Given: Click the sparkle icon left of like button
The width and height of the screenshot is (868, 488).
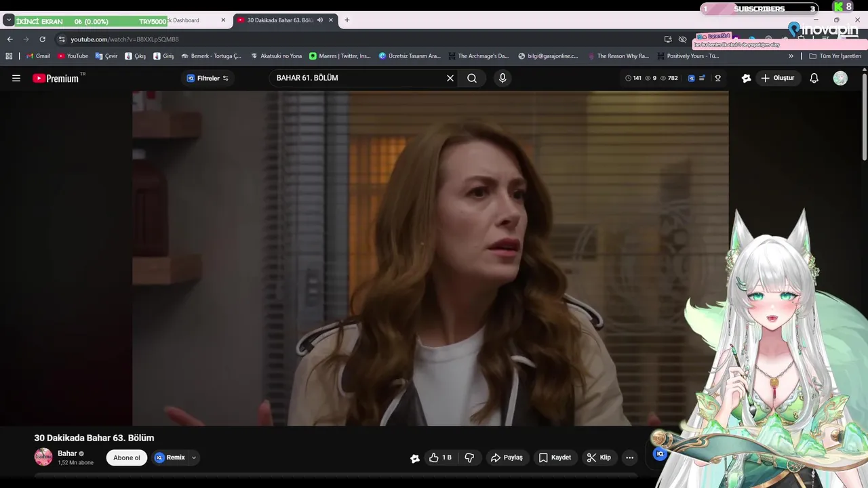Looking at the screenshot, I should pos(415,458).
